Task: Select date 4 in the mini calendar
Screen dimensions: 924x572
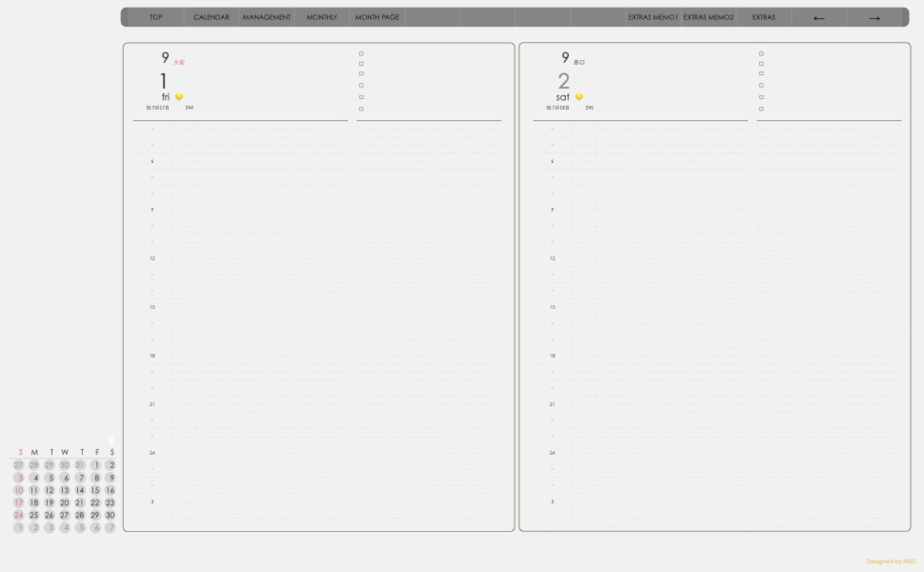Action: point(35,478)
